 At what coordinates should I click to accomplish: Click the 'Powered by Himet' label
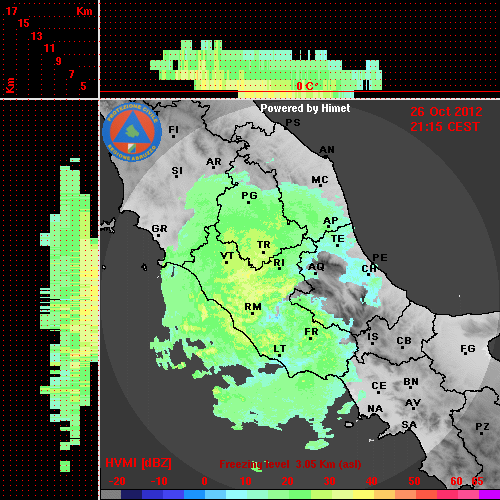coord(305,108)
